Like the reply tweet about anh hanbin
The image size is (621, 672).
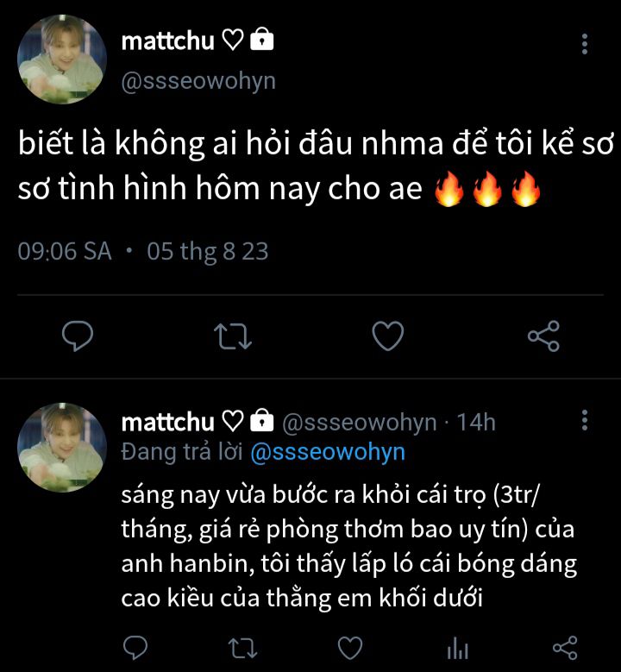pyautogui.click(x=349, y=647)
